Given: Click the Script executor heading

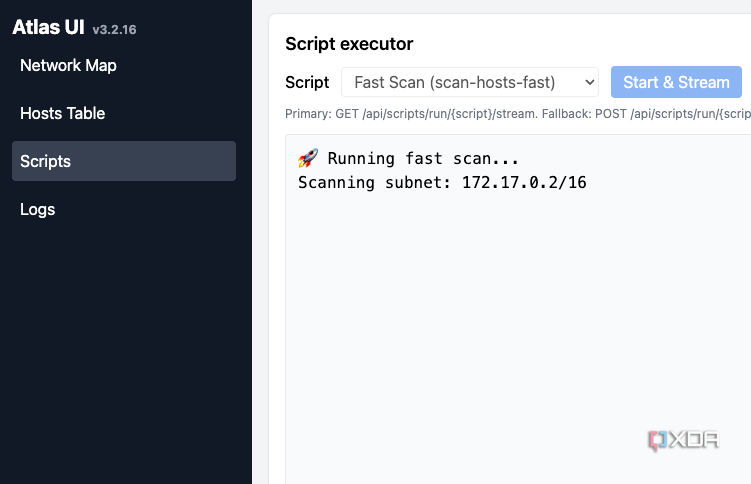Looking at the screenshot, I should pos(349,44).
